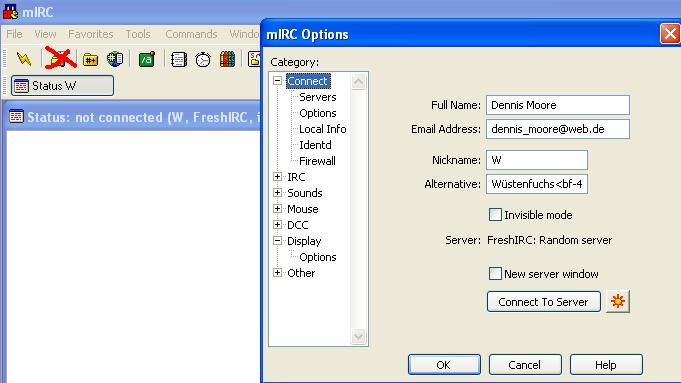This screenshot has width=681, height=383.
Task: Select Identd tree item
Action: (x=315, y=145)
